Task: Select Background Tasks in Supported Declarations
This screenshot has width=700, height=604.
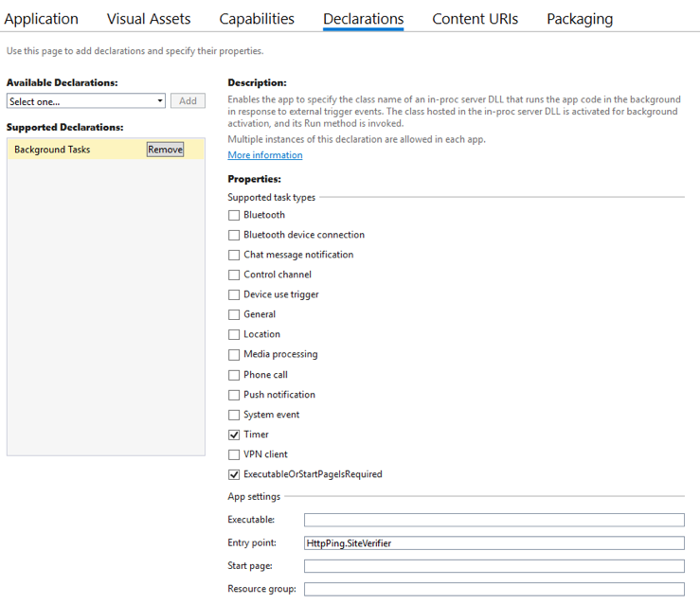Action: 53,150
